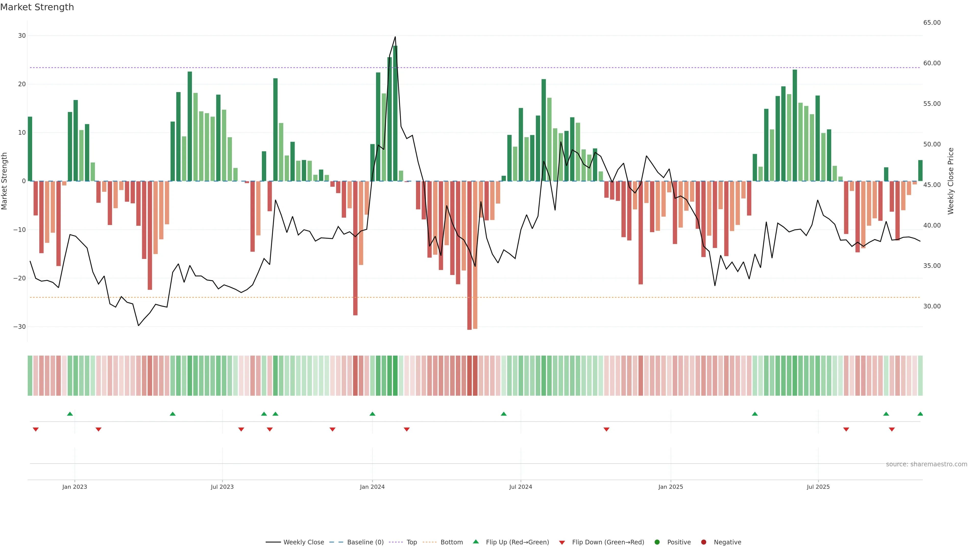Click the Flip Down red triangle legend icon

tap(562, 542)
